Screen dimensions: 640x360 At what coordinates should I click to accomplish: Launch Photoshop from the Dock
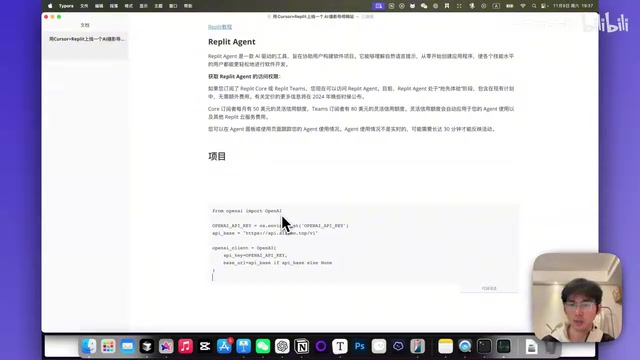pyautogui.click(x=360, y=347)
